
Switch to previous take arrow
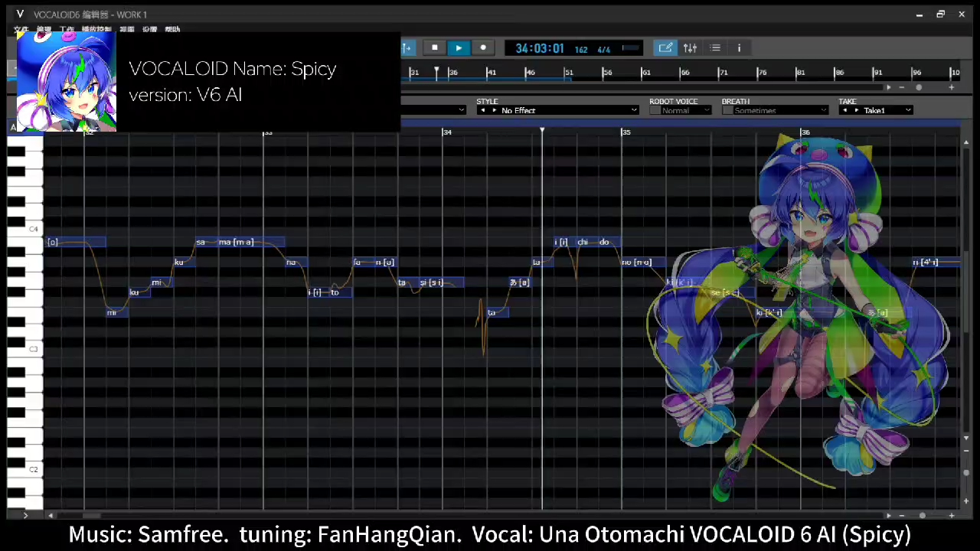point(845,110)
